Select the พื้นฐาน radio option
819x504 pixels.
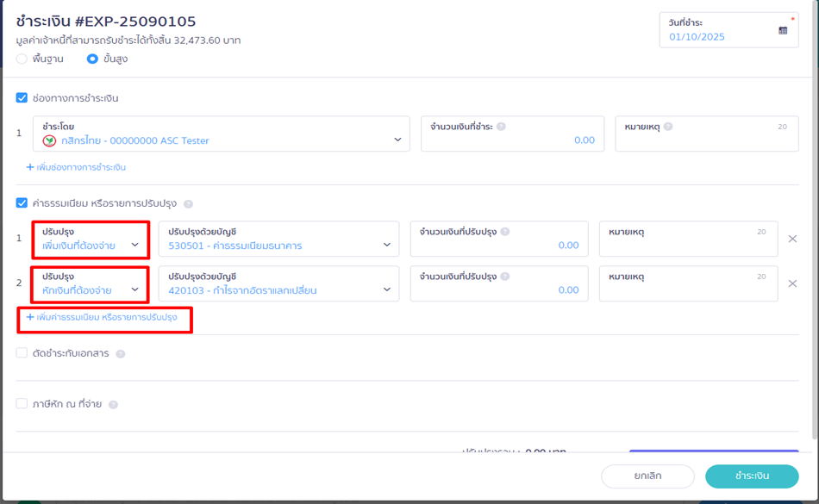coord(22,59)
